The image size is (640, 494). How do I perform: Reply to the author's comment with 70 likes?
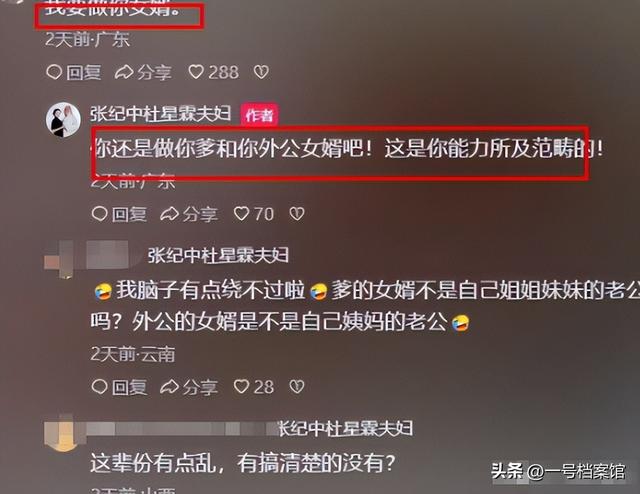(119, 214)
